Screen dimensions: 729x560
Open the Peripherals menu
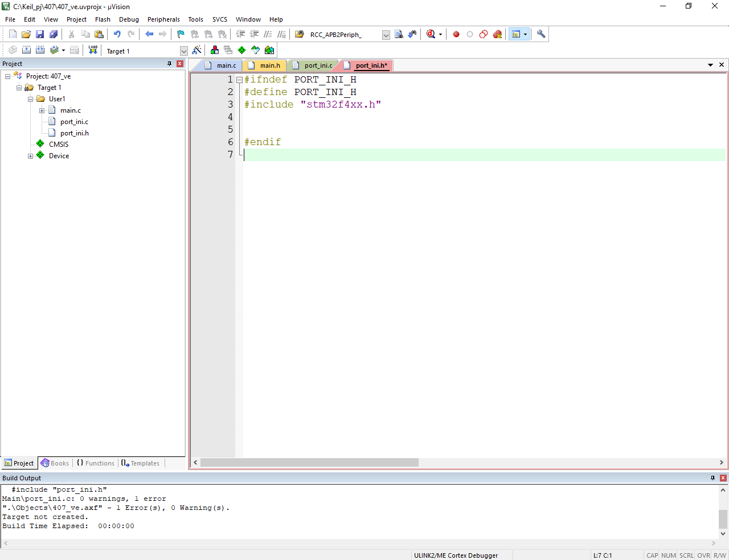pyautogui.click(x=163, y=19)
